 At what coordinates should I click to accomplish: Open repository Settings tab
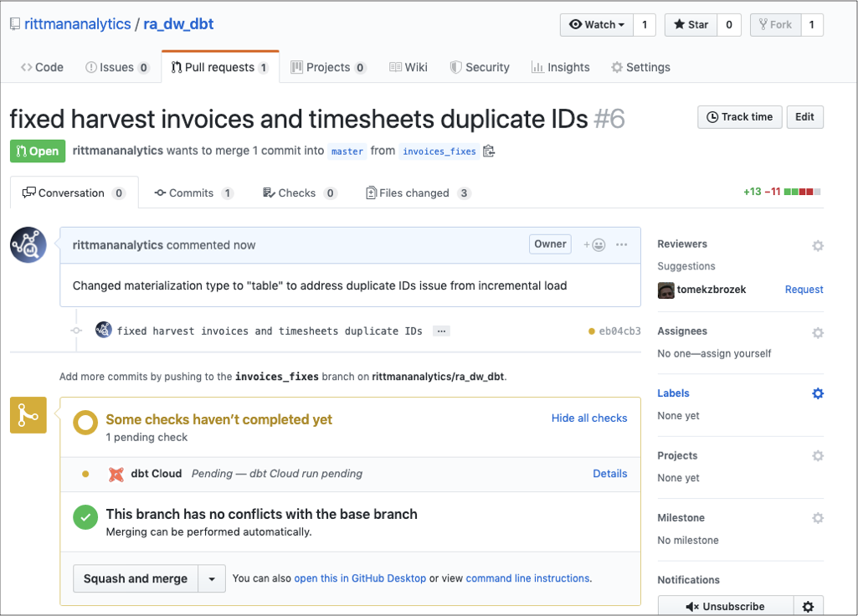(x=640, y=67)
